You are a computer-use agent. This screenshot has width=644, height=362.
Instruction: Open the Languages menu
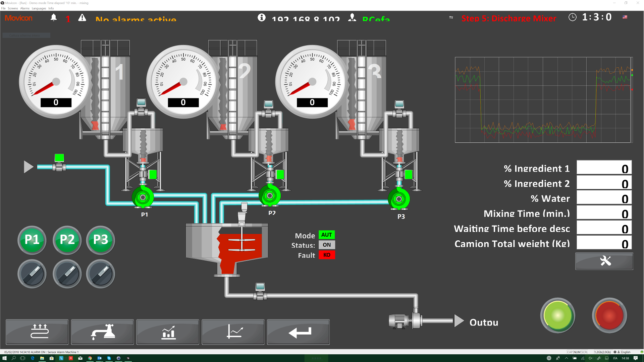click(39, 8)
